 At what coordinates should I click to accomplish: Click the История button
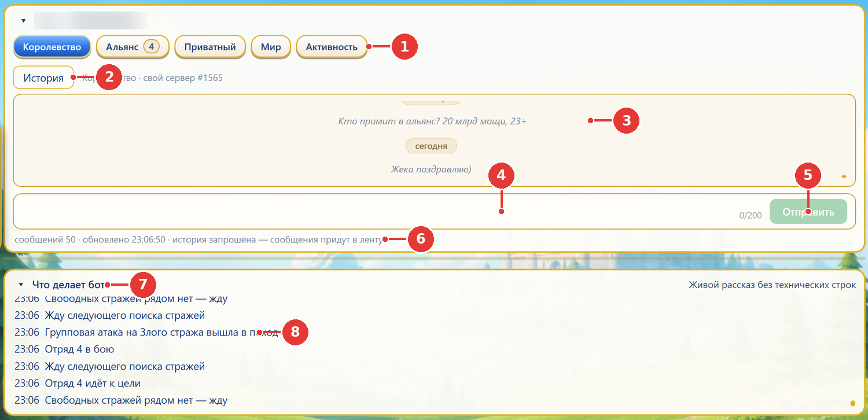pos(43,78)
